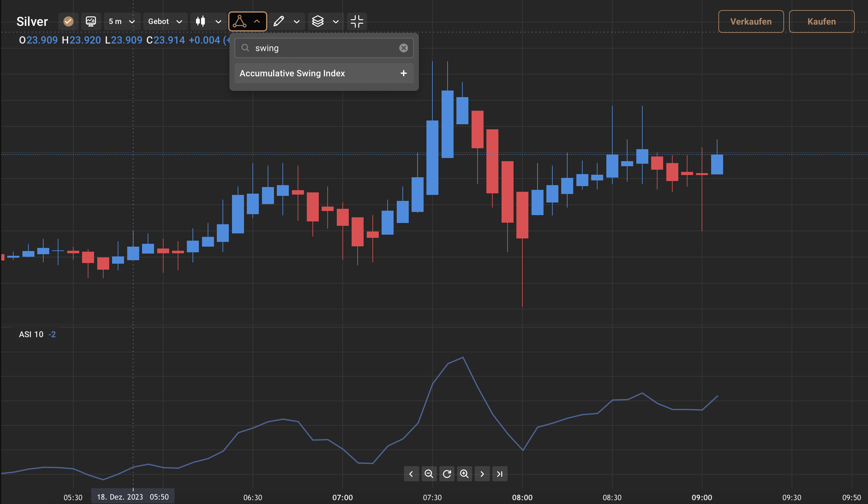Zoom out of the chart
The image size is (868, 504).
(x=429, y=474)
